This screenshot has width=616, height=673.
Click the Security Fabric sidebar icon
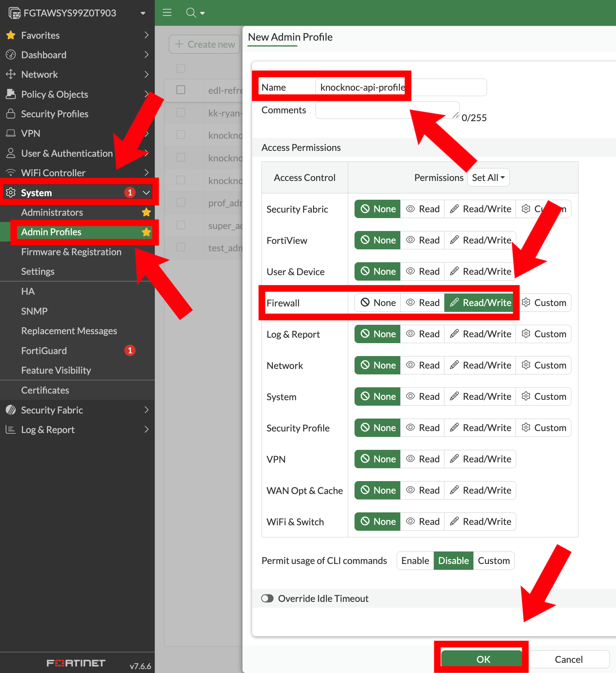point(11,410)
